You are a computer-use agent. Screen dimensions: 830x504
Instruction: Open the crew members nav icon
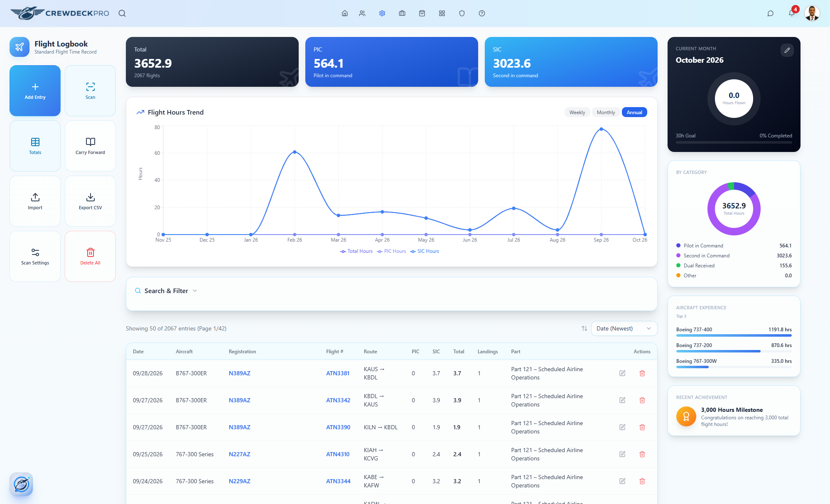(362, 13)
